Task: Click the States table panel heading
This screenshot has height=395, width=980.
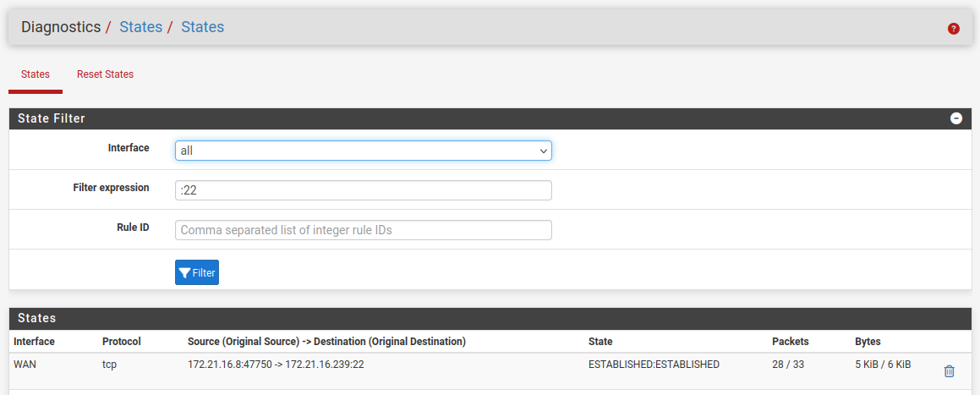Action: (x=37, y=318)
